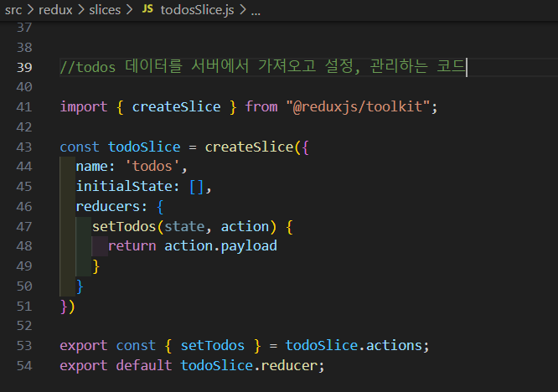Click 'createSlice' inside the import braces
The height and width of the screenshot is (392, 558).
[176, 106]
